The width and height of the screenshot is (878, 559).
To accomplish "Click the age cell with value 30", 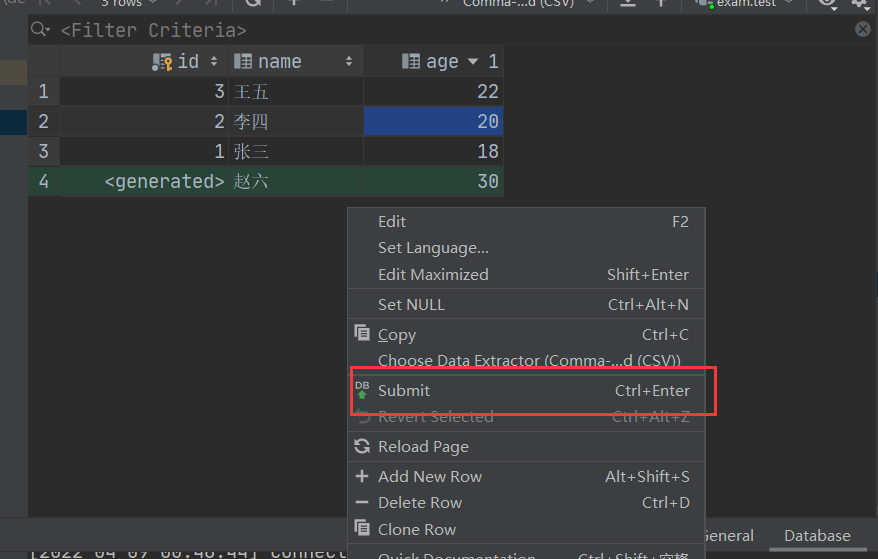I will [x=433, y=181].
